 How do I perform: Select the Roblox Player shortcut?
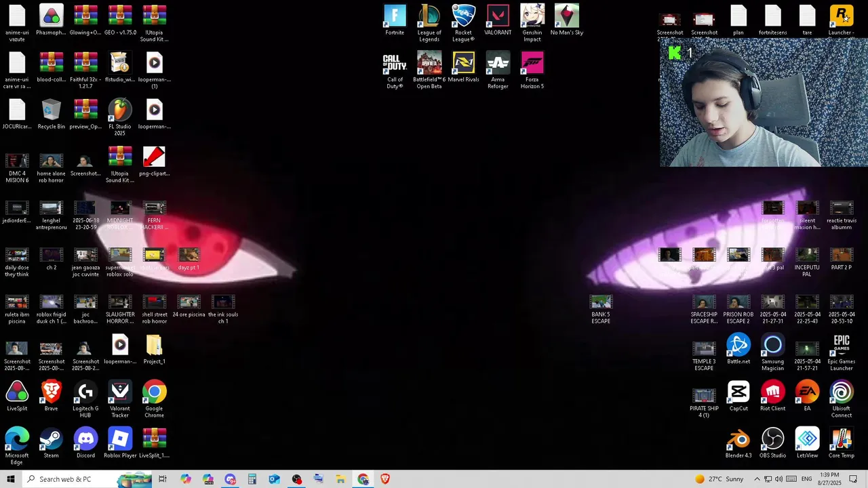click(x=120, y=443)
